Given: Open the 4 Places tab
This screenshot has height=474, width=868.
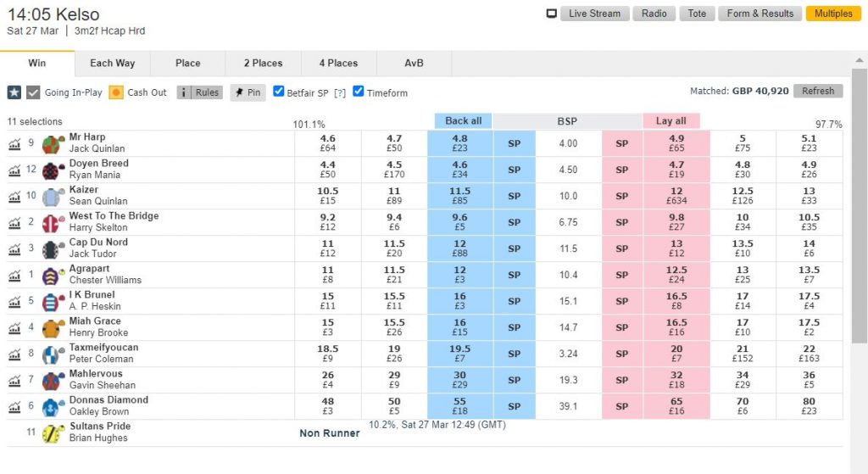Looking at the screenshot, I should (338, 63).
